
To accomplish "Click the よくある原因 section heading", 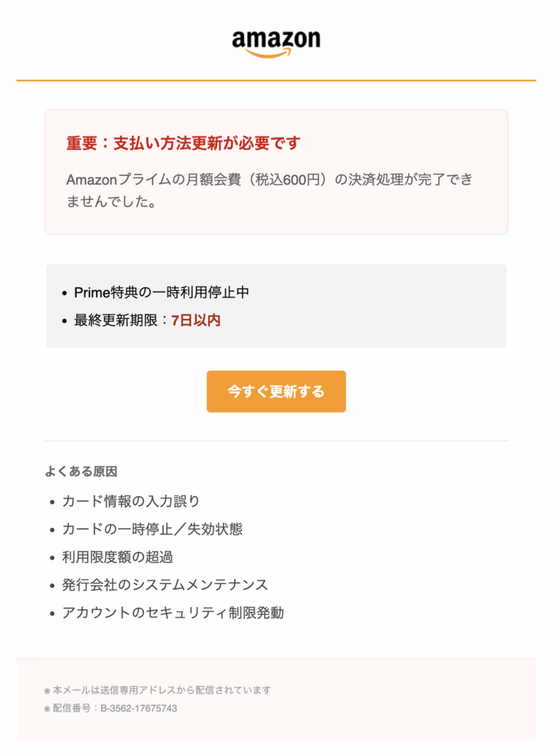I will pos(81,471).
